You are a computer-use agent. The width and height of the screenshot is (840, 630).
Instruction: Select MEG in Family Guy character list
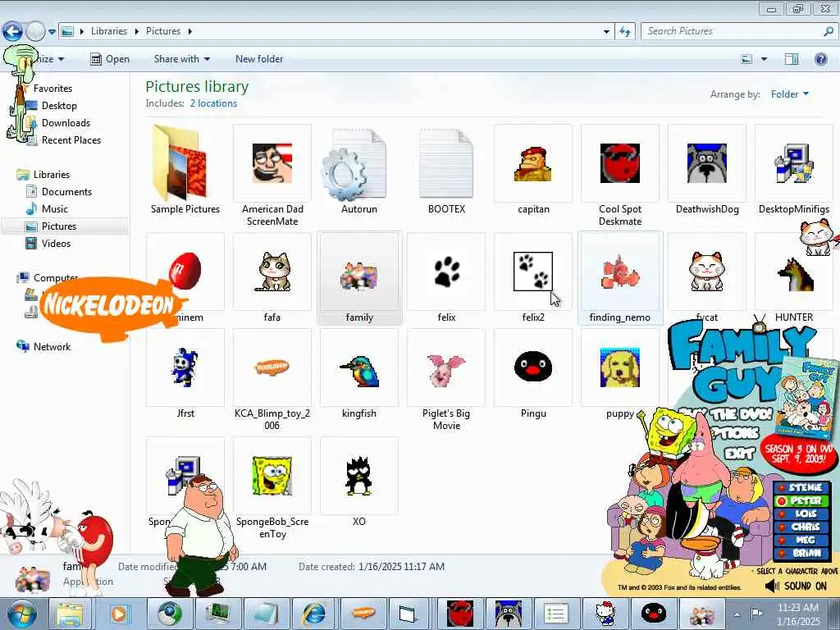click(x=801, y=540)
